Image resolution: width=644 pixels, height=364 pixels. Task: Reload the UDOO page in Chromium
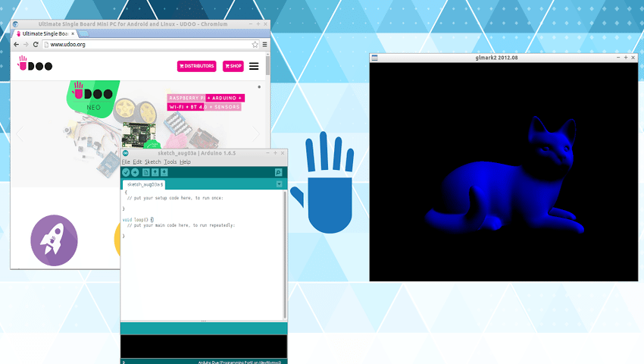click(36, 45)
